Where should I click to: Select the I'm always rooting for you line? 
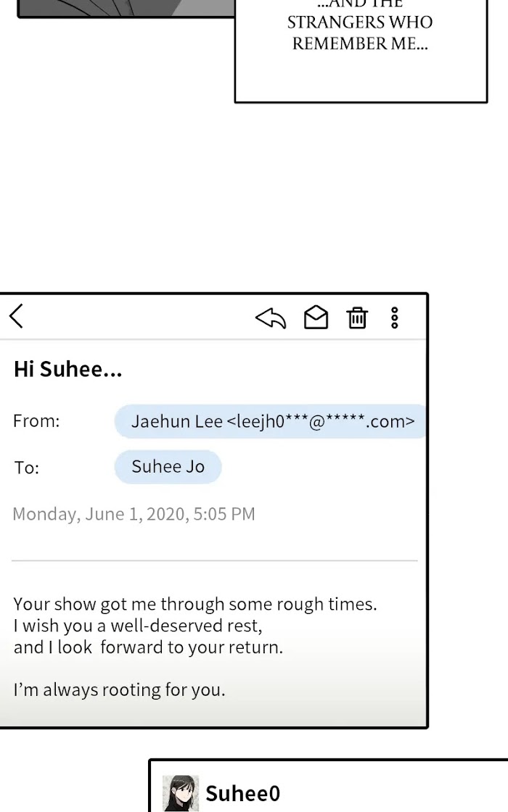[x=119, y=689]
